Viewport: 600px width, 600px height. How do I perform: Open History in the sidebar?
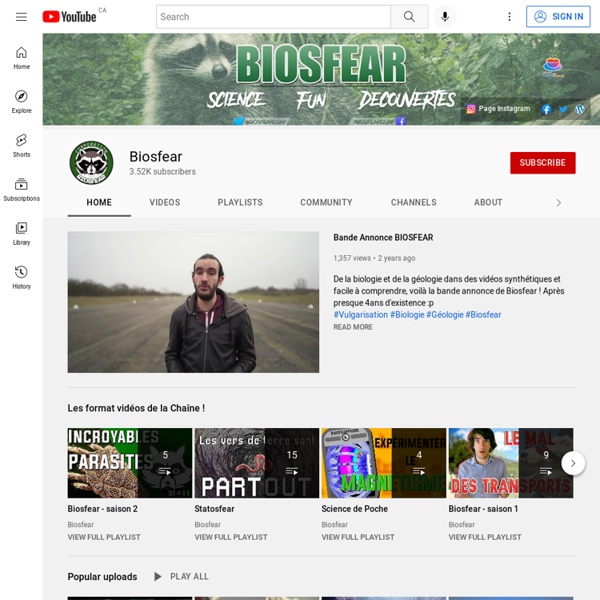(21, 278)
